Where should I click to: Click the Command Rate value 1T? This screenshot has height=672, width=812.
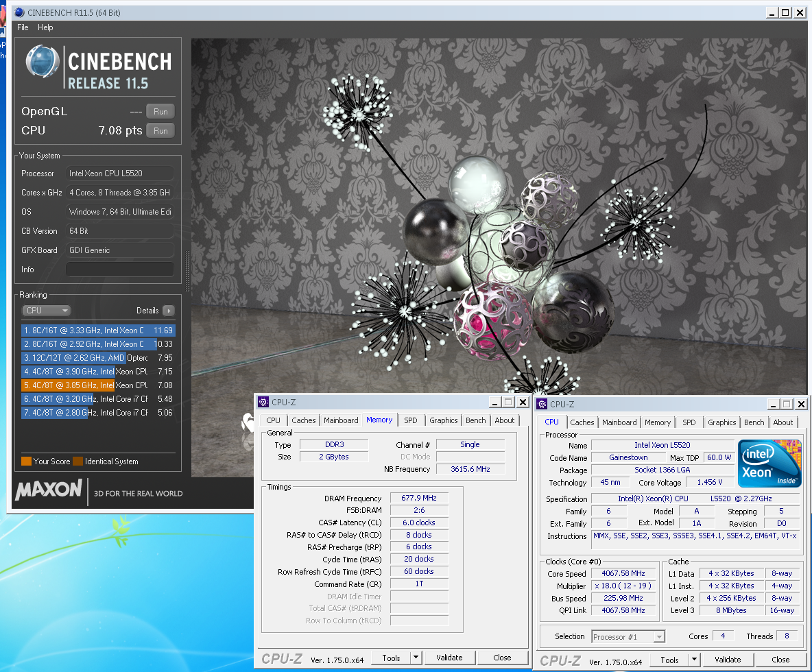click(419, 584)
